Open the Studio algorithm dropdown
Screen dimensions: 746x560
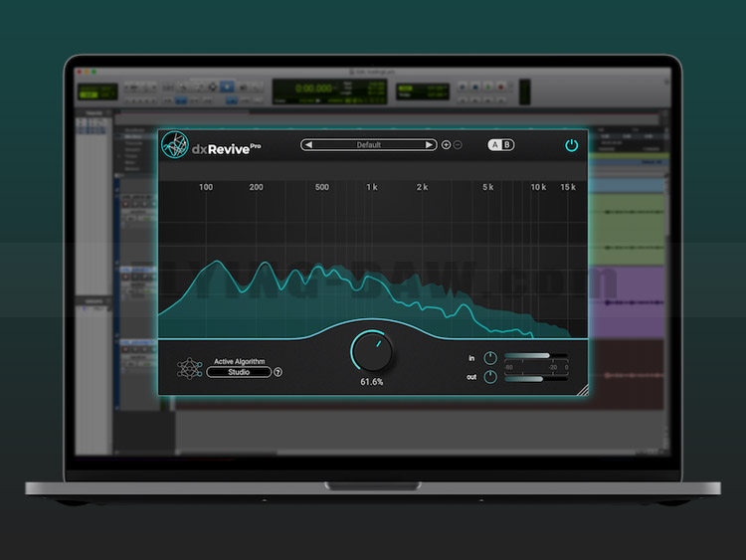[x=239, y=372]
